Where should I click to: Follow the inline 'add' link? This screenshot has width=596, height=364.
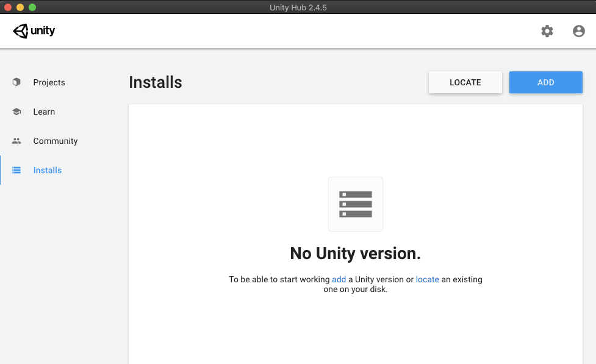click(339, 279)
